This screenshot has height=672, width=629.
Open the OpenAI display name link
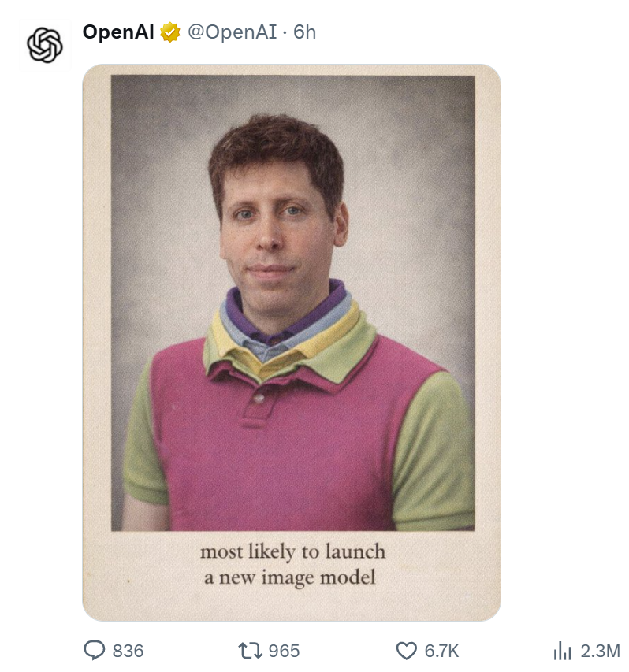(119, 32)
